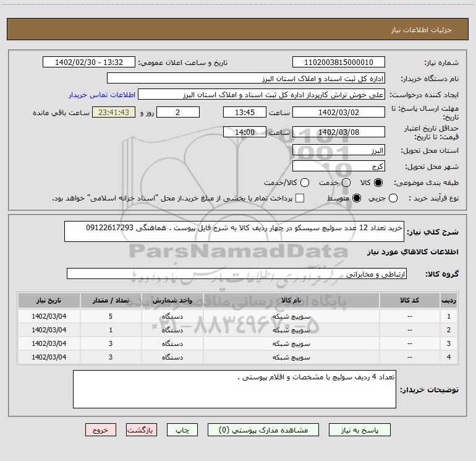The height and width of the screenshot is (461, 476).
Task: Select the جزیی purchase type radio
Action: [x=393, y=198]
